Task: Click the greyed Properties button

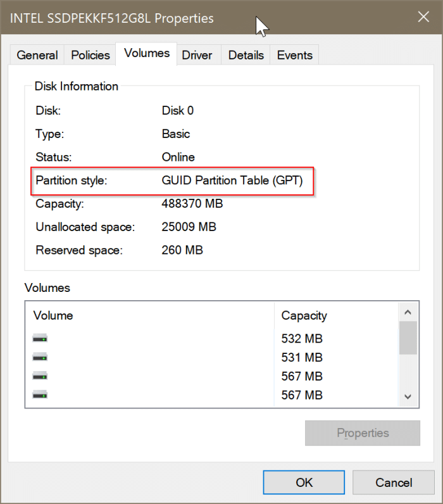Action: pyautogui.click(x=363, y=433)
